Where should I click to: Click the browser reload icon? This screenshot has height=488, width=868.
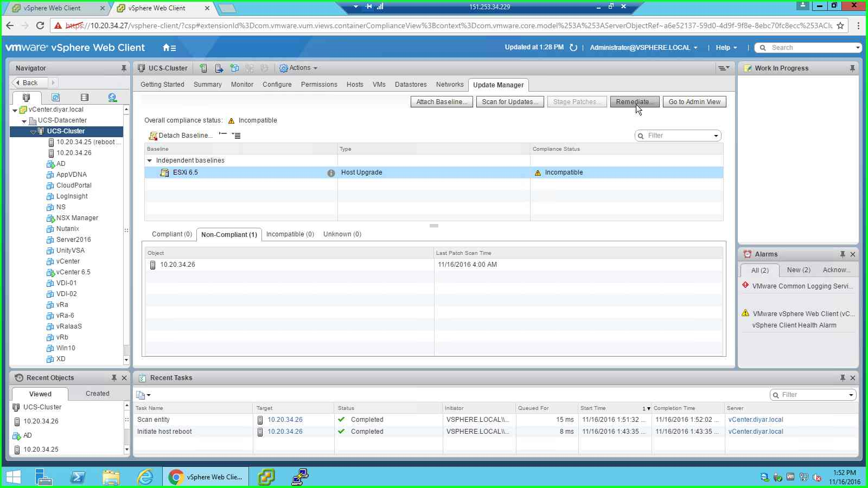coord(40,25)
